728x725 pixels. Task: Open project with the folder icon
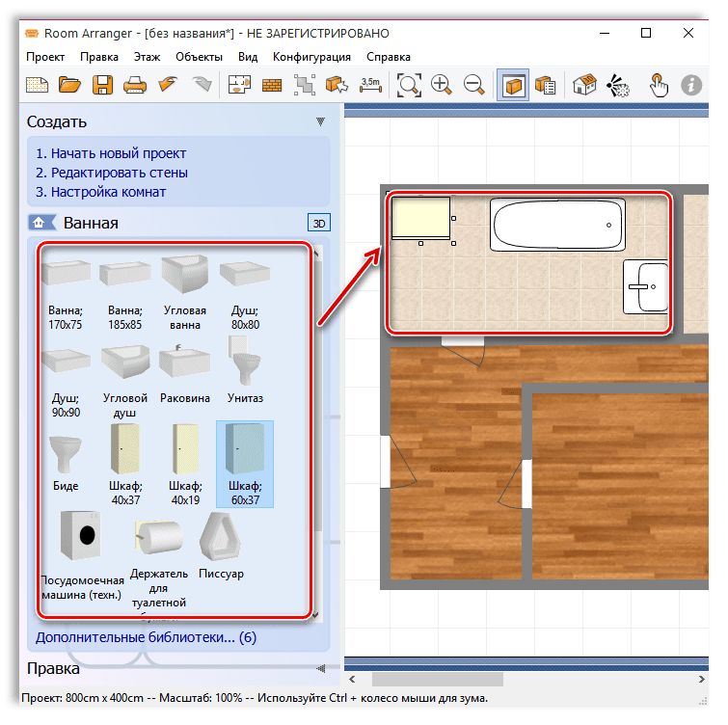69,85
